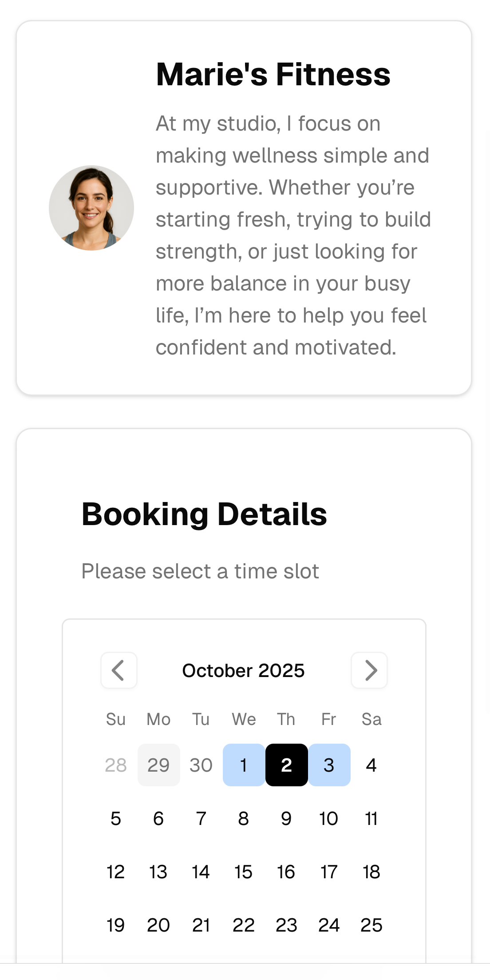Pick October 3 in the calendar

tap(329, 765)
